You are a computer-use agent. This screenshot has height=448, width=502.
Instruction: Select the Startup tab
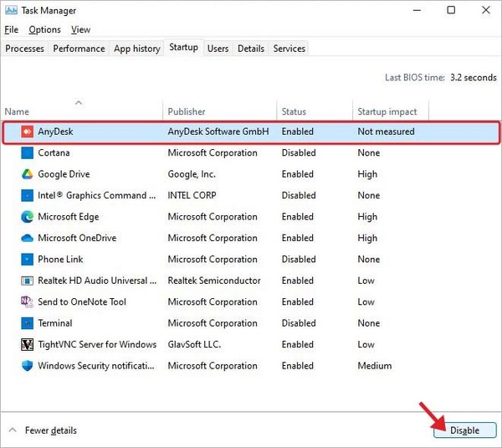pyautogui.click(x=183, y=48)
